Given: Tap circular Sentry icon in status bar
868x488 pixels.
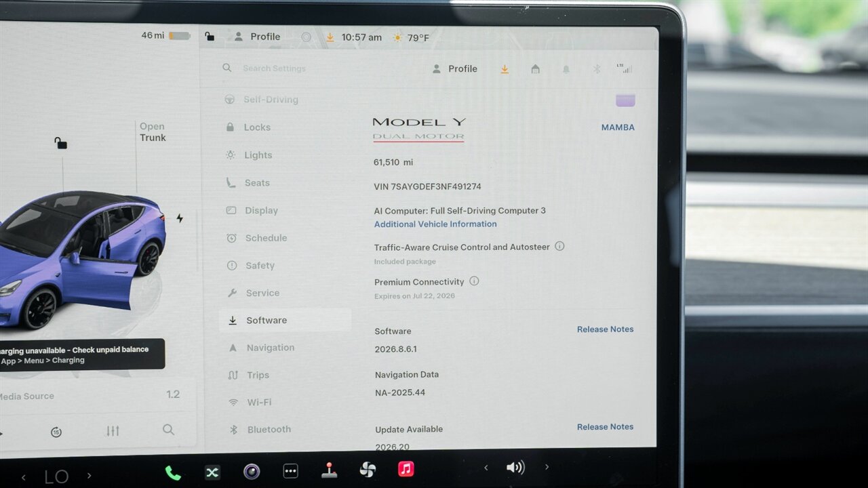Looking at the screenshot, I should pyautogui.click(x=306, y=37).
